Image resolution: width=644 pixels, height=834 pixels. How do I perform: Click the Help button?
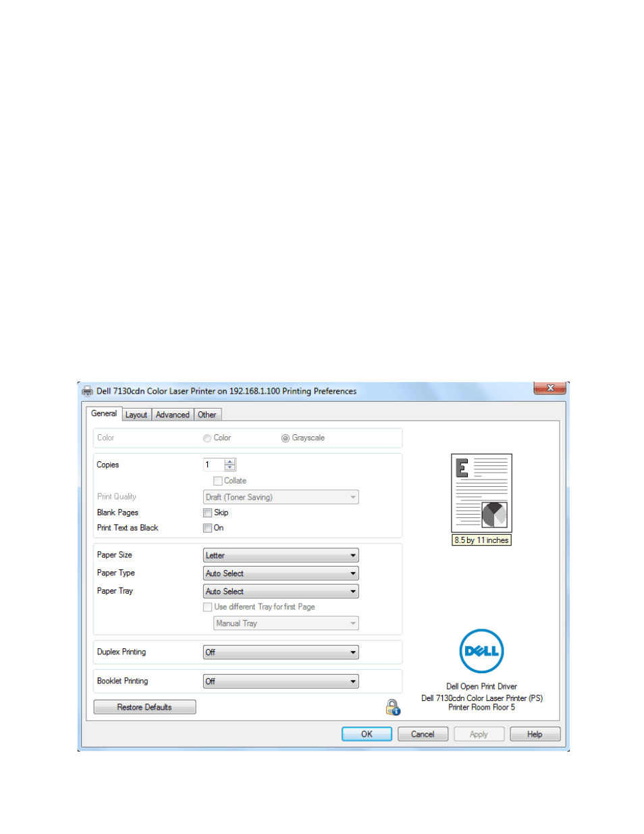(535, 734)
